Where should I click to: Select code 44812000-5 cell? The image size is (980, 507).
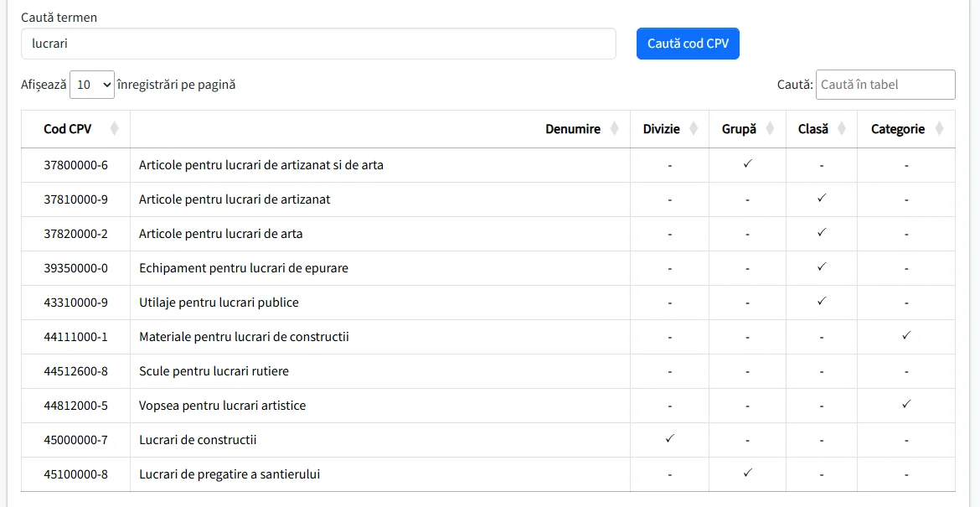pyautogui.click(x=75, y=406)
